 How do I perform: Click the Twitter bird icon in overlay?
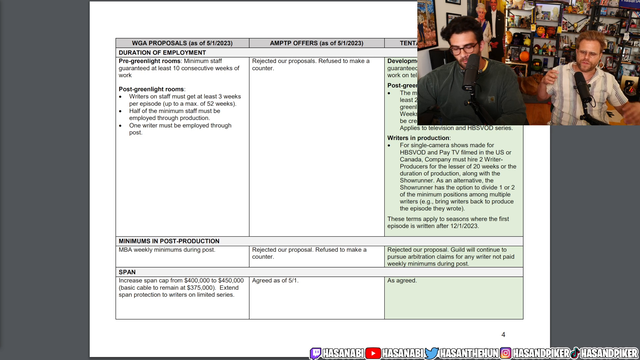pyautogui.click(x=432, y=353)
